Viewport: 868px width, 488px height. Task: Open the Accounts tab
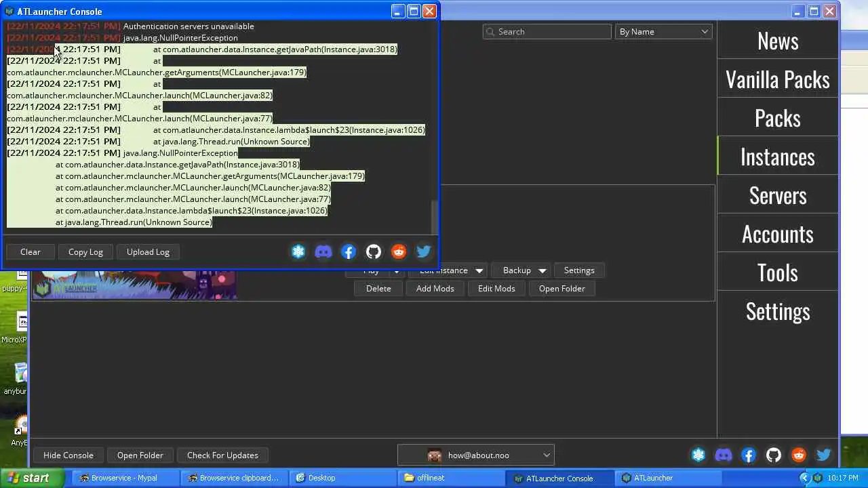click(x=778, y=234)
